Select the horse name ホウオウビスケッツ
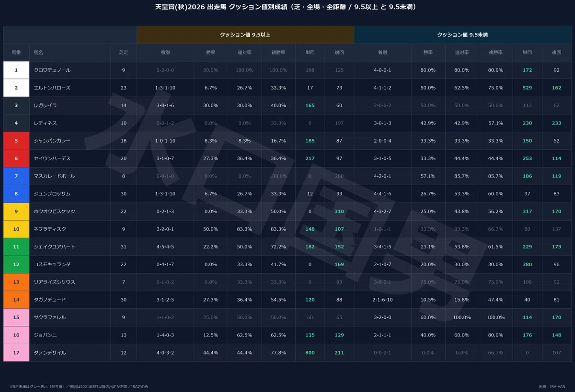This screenshot has width=575, height=392. click(55, 212)
